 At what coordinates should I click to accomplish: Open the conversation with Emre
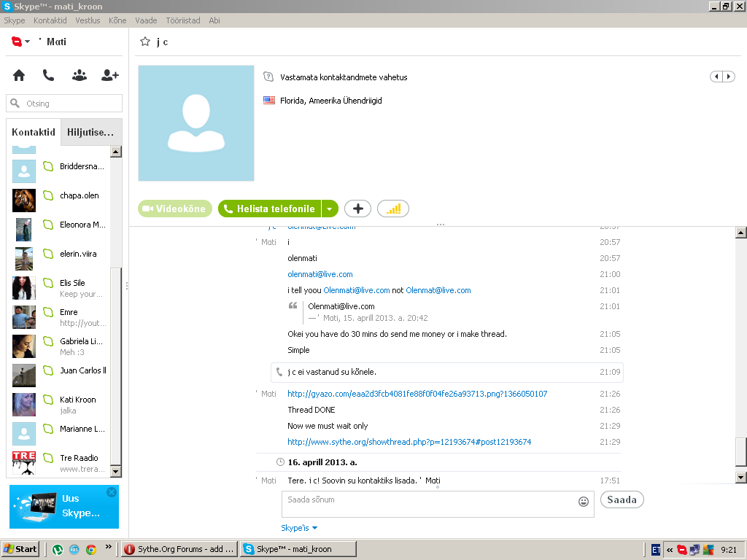pyautogui.click(x=60, y=316)
